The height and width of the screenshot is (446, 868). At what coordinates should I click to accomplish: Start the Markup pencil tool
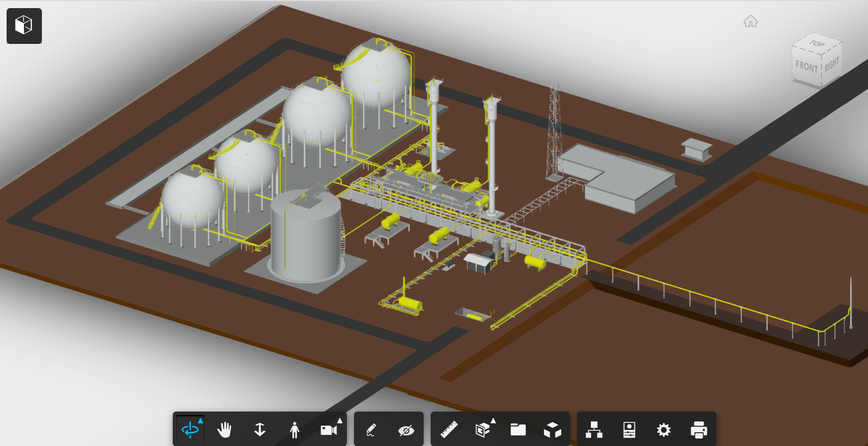point(371,430)
